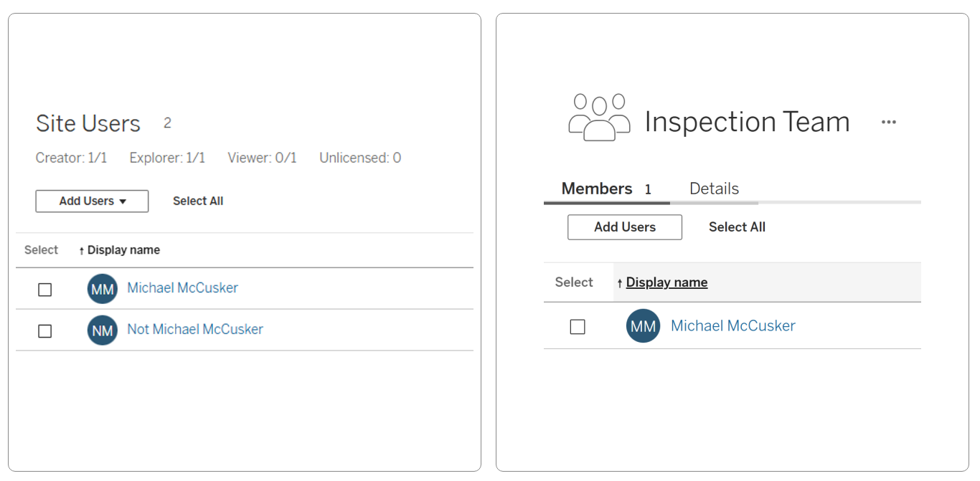The width and height of the screenshot is (980, 481).
Task: Sort by Display name in Site Users table
Action: [x=123, y=250]
